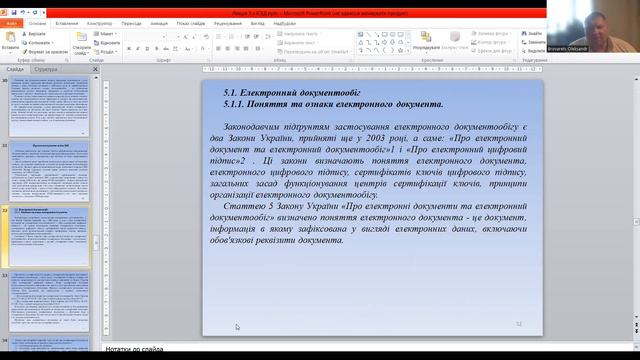Select the star shape in shapes gallery

[400, 50]
